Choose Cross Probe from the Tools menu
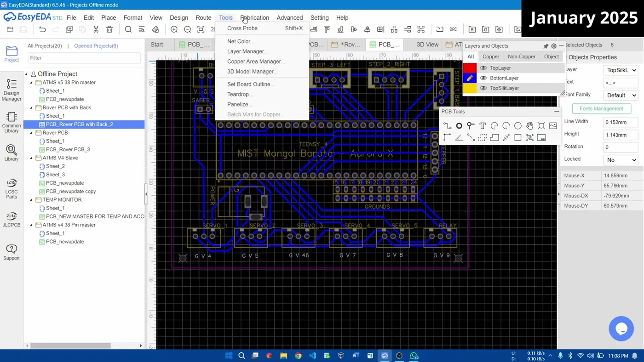Image resolution: width=644 pixels, height=362 pixels. click(x=262, y=28)
